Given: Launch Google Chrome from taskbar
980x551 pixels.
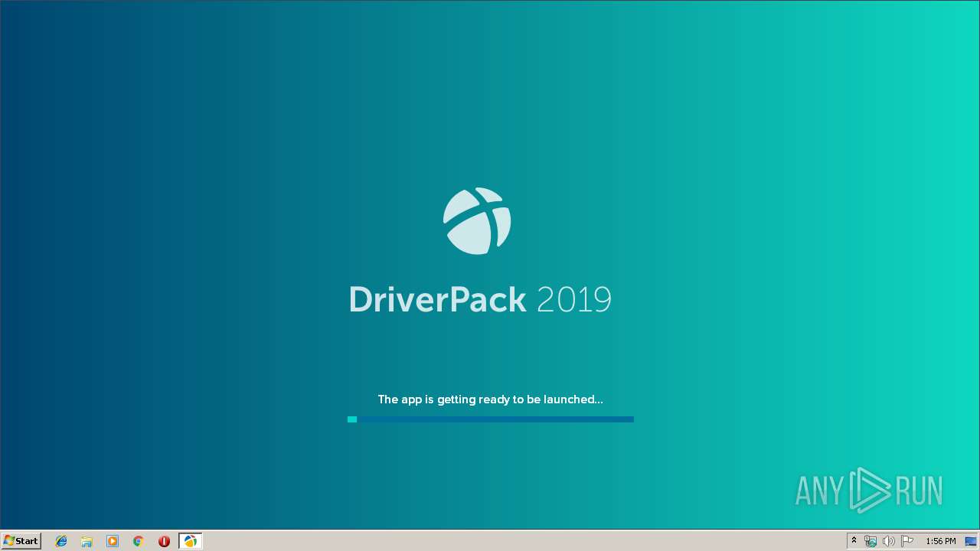Looking at the screenshot, I should pos(138,541).
